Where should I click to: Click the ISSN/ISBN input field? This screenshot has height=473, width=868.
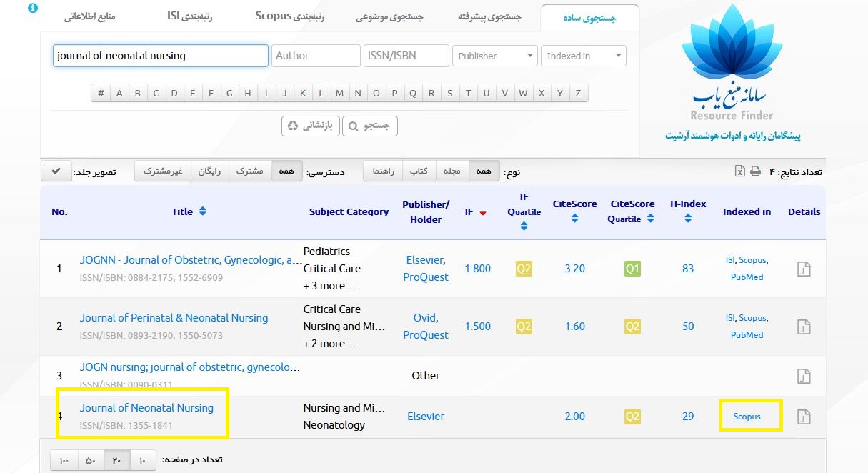[x=406, y=56]
